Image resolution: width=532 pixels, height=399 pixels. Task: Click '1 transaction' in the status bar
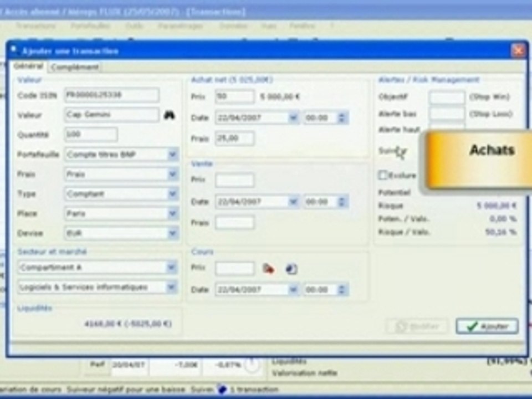[x=254, y=390]
